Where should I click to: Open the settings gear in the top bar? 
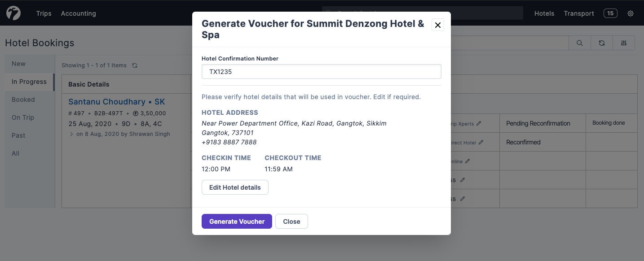631,13
